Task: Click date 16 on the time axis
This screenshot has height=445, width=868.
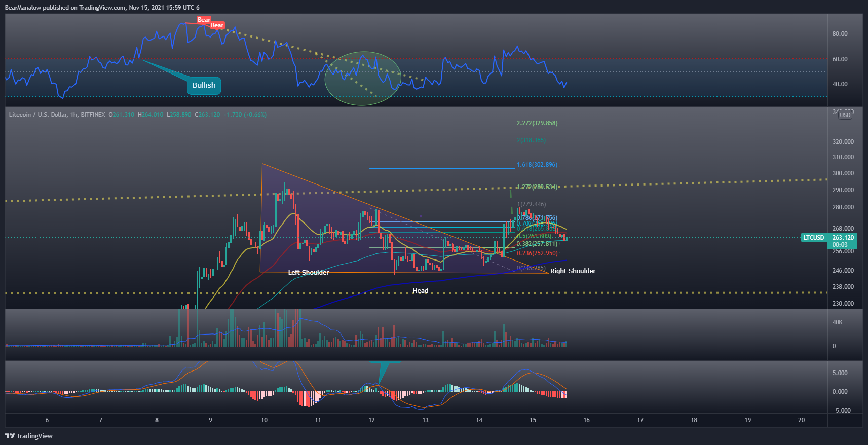Action: click(x=586, y=420)
